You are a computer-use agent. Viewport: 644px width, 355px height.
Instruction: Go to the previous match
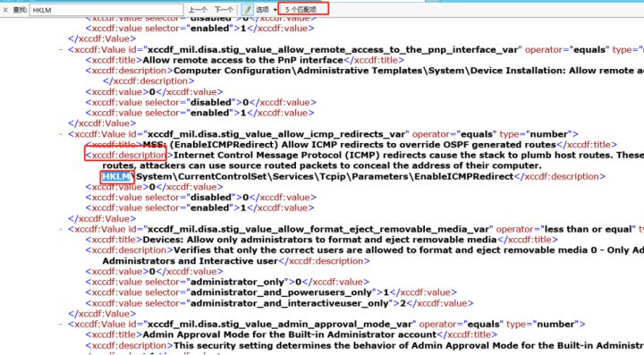[x=198, y=10]
